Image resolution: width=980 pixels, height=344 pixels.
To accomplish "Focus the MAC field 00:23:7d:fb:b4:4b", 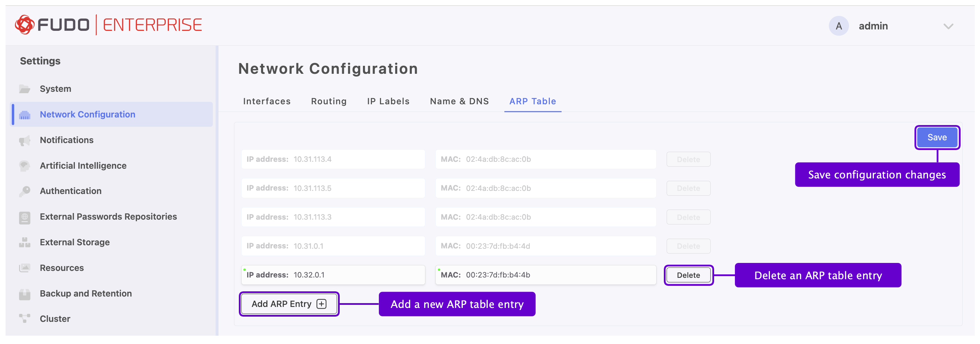I will [x=546, y=275].
